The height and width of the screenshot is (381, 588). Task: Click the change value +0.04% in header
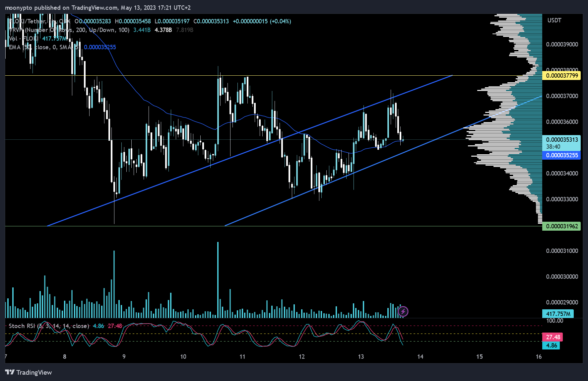(281, 21)
